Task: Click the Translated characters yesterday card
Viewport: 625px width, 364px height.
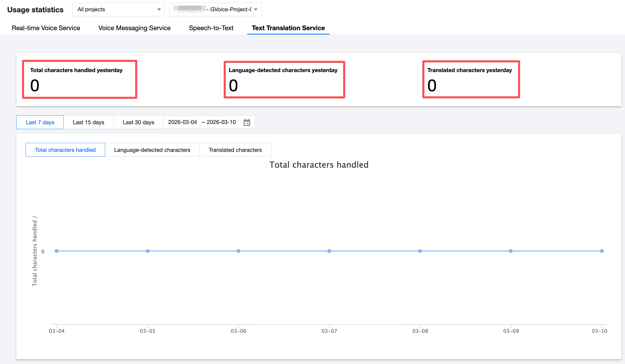Action: click(471, 79)
